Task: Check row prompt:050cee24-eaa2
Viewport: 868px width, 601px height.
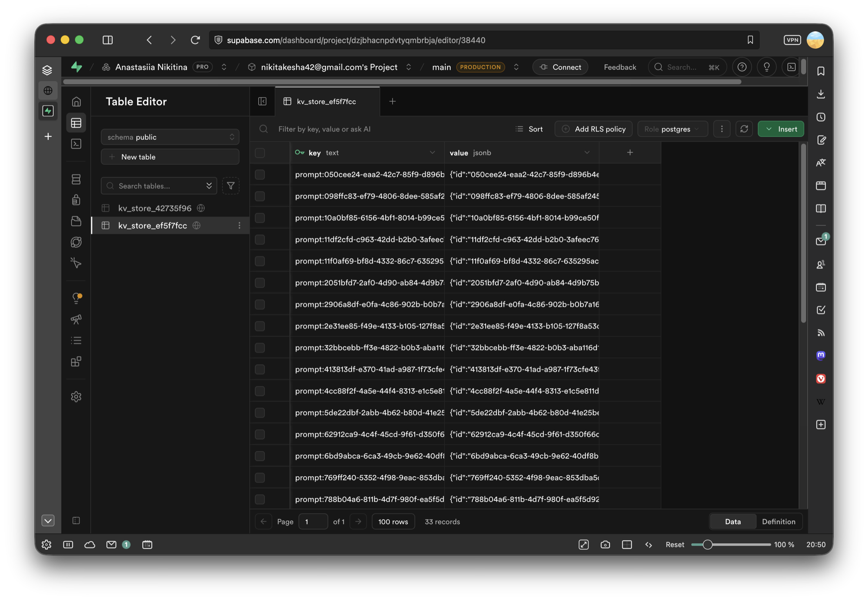Action: 260,175
